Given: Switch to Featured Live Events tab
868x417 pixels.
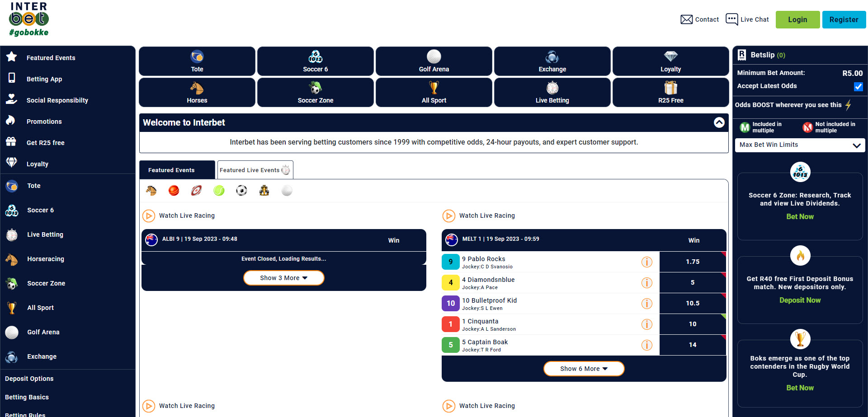Looking at the screenshot, I should tap(255, 170).
